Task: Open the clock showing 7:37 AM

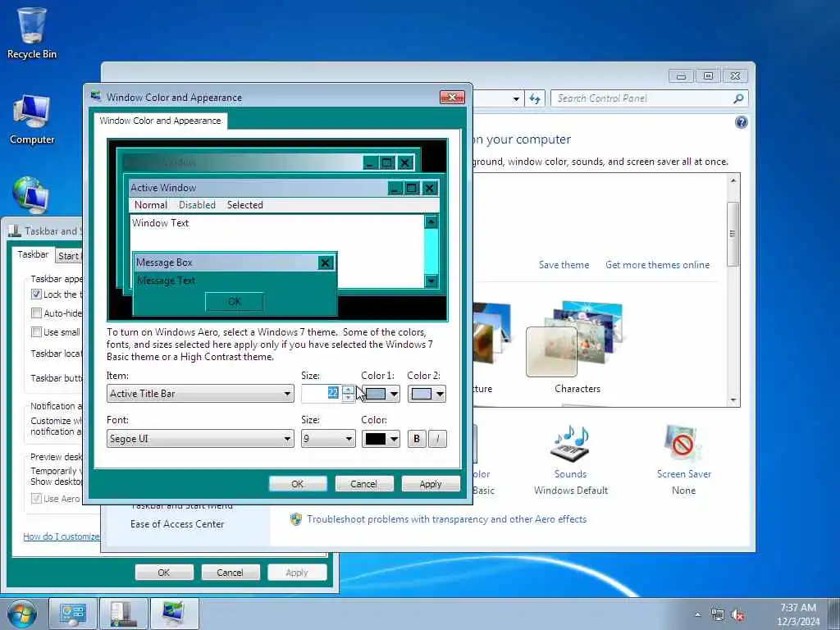Action: point(798,614)
